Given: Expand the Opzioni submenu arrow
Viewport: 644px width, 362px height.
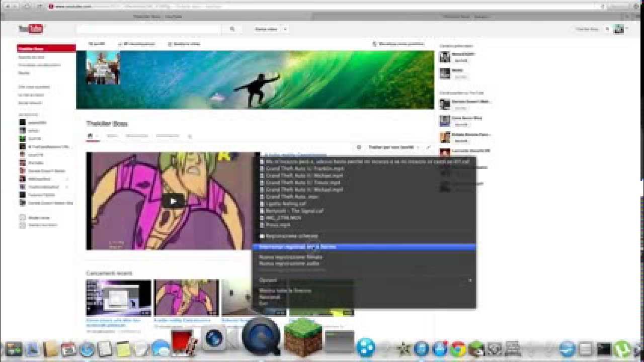Looking at the screenshot, I should click(470, 280).
